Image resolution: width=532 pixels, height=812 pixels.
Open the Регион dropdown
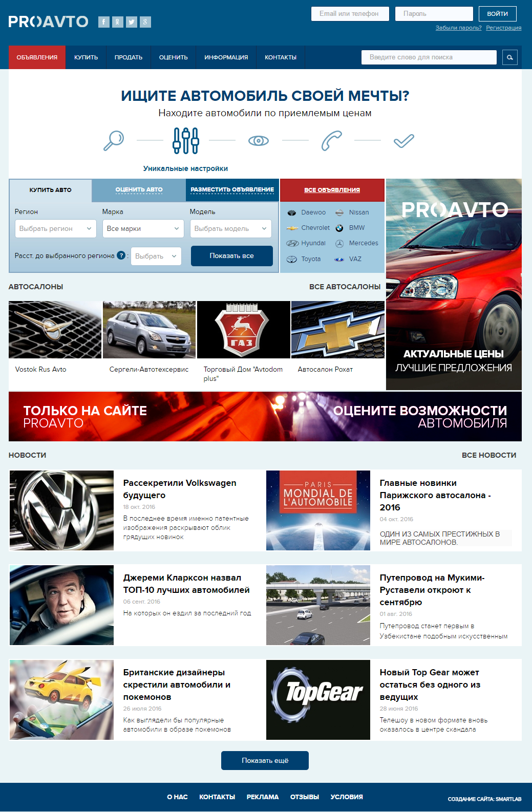pos(56,228)
